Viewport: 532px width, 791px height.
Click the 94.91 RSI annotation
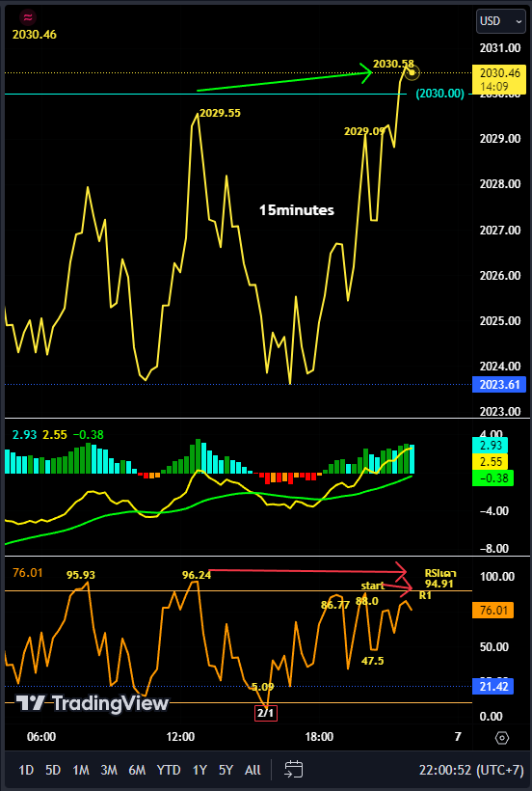pyautogui.click(x=440, y=585)
